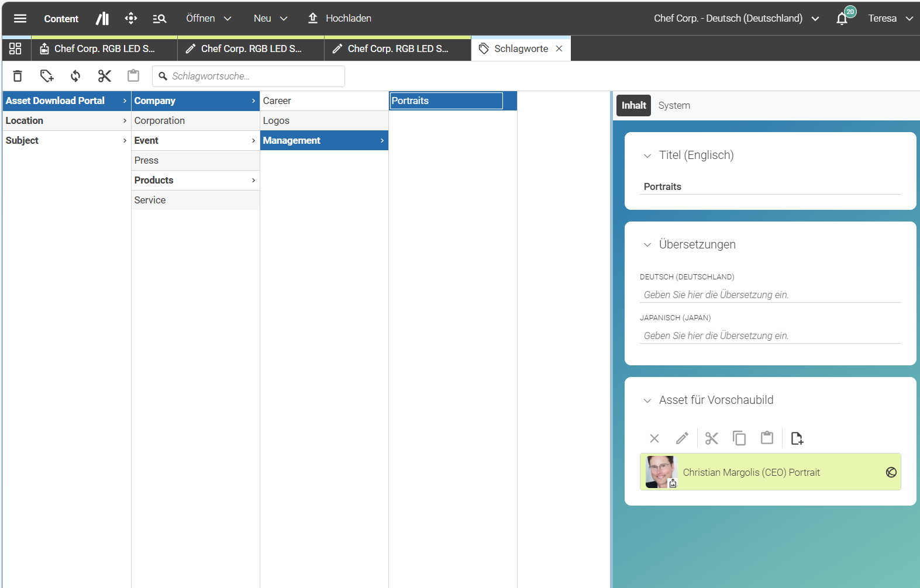920x588 pixels.
Task: Switch to the System tab
Action: pos(674,105)
